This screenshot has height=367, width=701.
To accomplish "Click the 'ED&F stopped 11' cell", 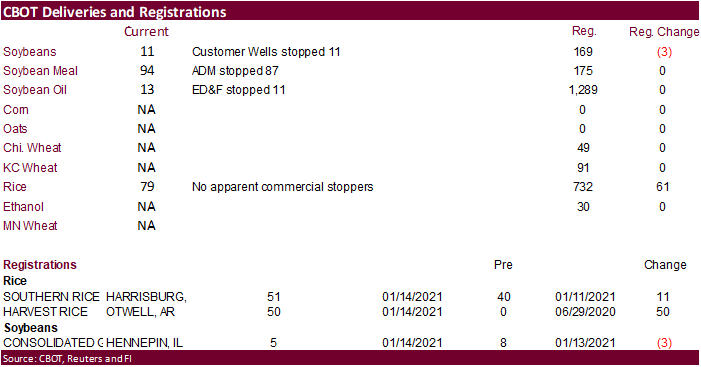I will tap(238, 90).
